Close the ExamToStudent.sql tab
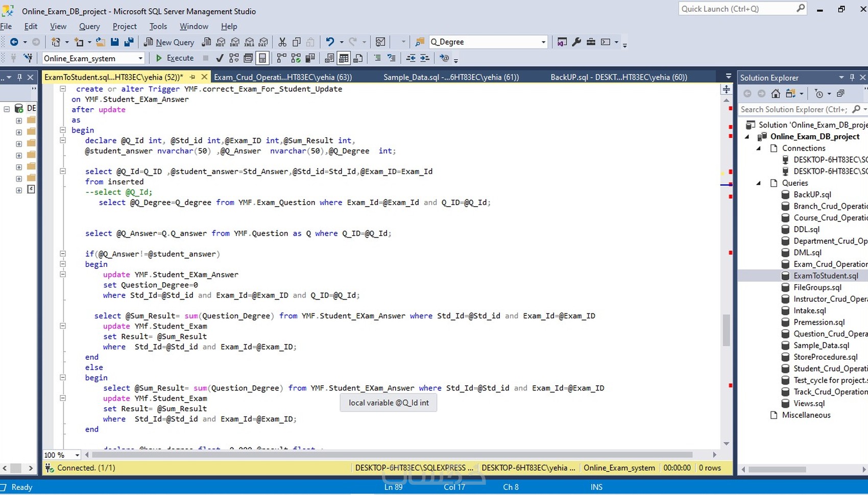The height and width of the screenshot is (495, 868). pyautogui.click(x=204, y=77)
